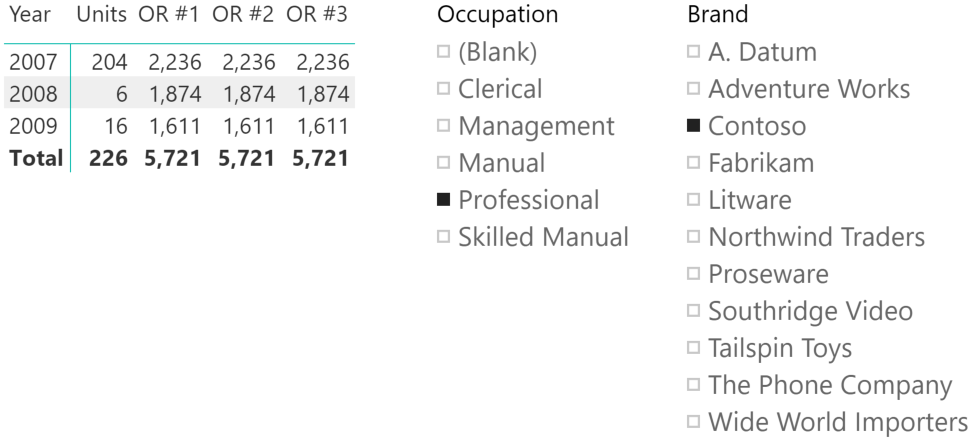This screenshot has height=440, width=975.
Task: Enable the Proseware brand filter
Action: click(x=693, y=273)
